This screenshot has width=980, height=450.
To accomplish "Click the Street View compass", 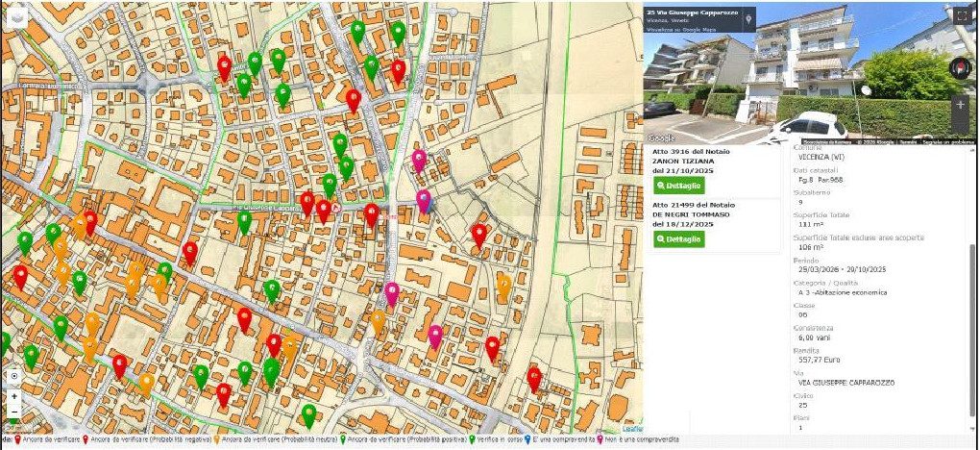I will coord(960,67).
